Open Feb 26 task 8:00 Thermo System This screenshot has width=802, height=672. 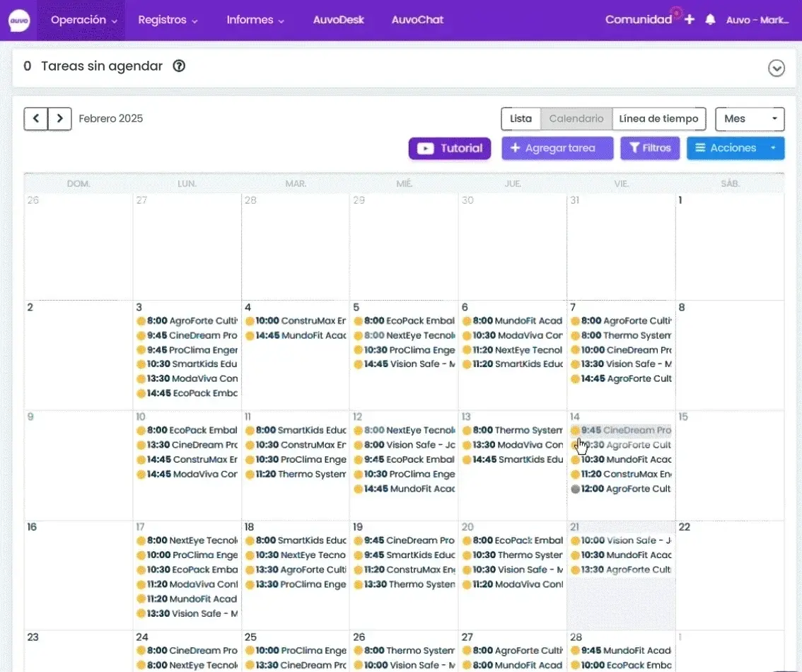[x=404, y=651]
